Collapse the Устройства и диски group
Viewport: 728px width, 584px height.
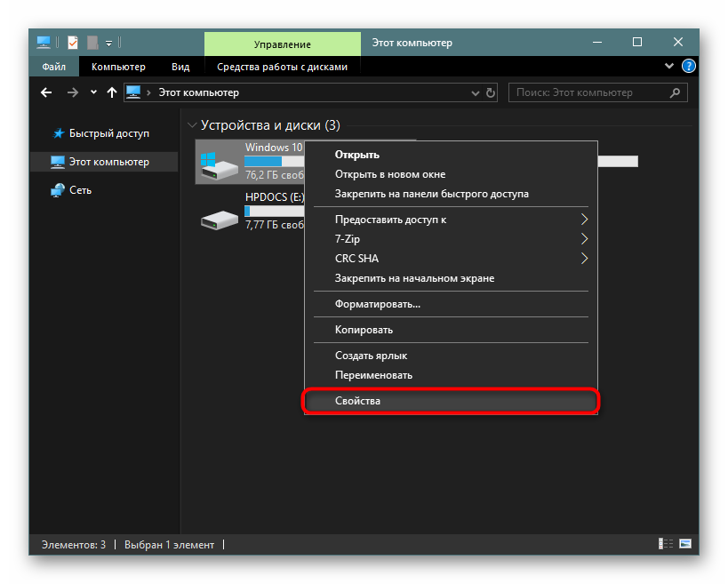coord(192,124)
